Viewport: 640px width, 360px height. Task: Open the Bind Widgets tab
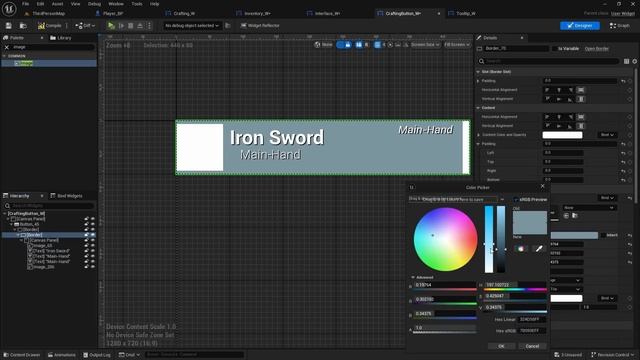(x=67, y=196)
